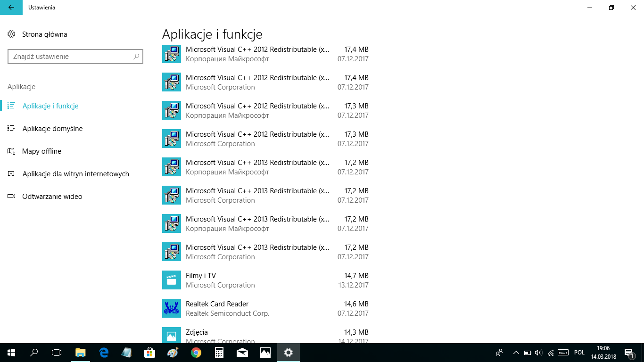Open Action Center notifications
This screenshot has height=362, width=644.
[x=629, y=353]
